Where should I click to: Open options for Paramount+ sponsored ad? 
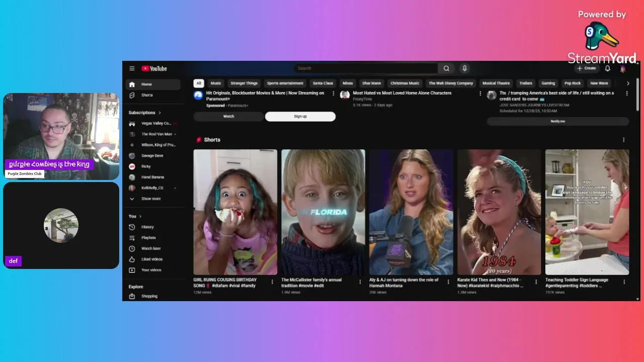333,94
